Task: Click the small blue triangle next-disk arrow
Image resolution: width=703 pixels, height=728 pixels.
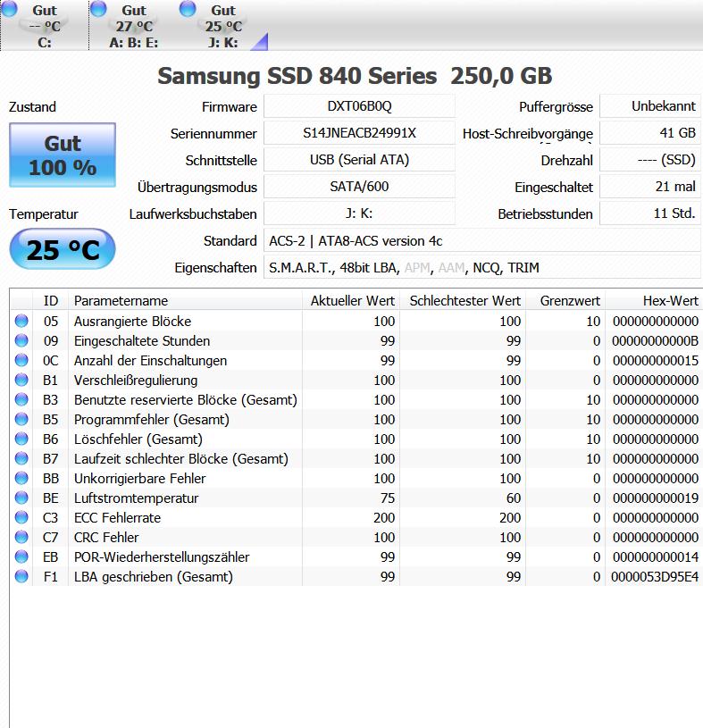Action: tap(260, 42)
